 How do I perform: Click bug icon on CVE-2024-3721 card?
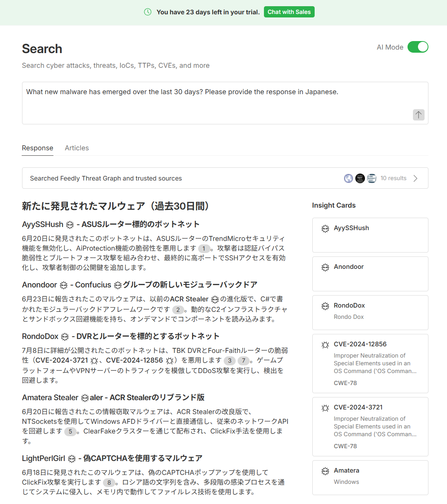[325, 408]
